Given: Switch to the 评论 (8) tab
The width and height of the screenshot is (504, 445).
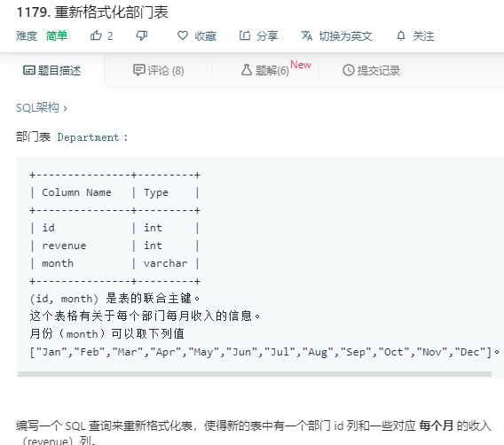Looking at the screenshot, I should (159, 70).
